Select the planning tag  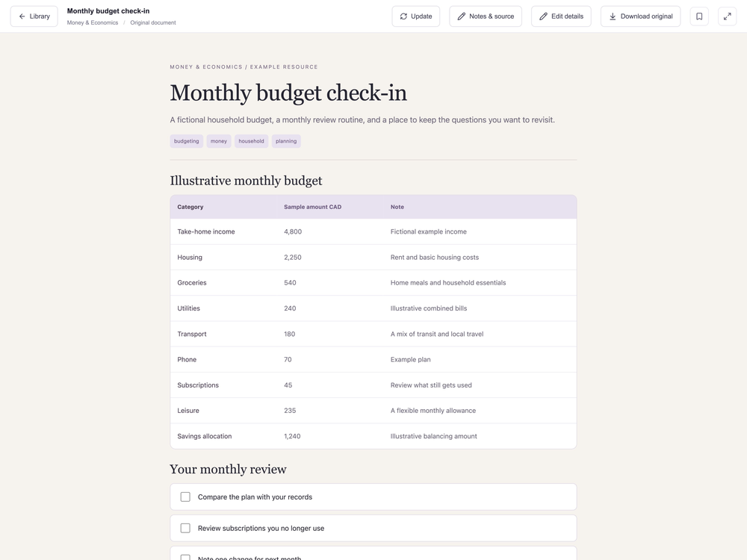tap(286, 141)
